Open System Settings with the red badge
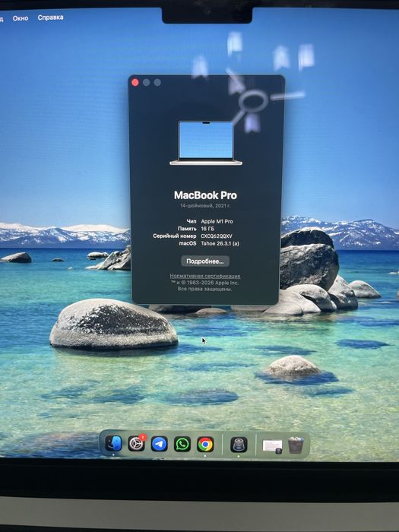This screenshot has height=532, width=399. [x=136, y=443]
